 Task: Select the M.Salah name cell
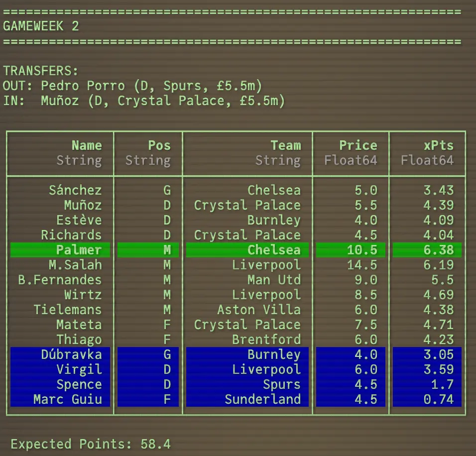[x=75, y=265]
